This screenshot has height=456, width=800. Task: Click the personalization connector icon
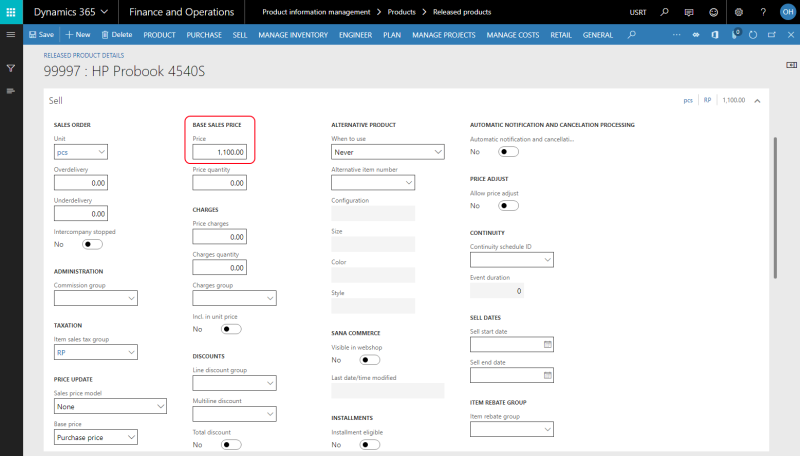click(696, 35)
